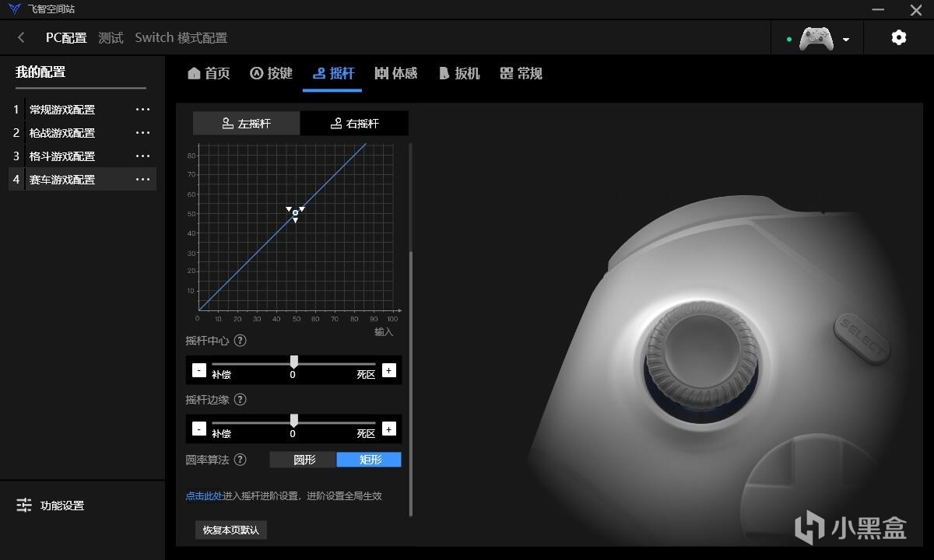
Task: Minimize the 飞智空间站 window
Action: 877,9
